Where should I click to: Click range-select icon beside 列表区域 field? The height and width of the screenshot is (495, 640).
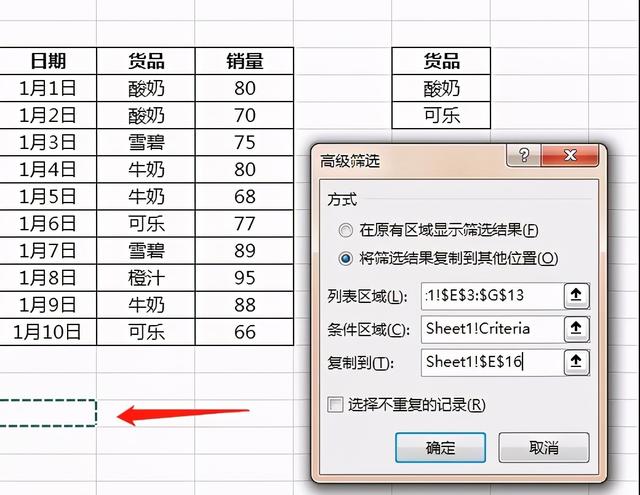pos(576,295)
